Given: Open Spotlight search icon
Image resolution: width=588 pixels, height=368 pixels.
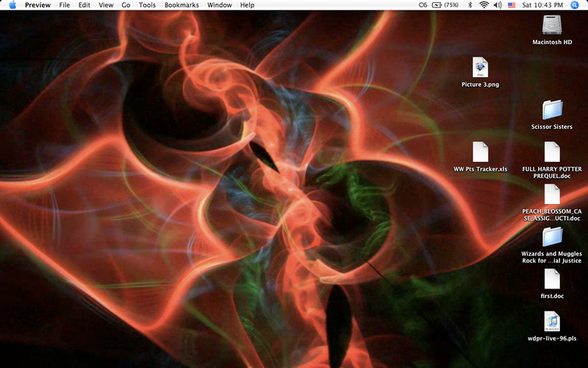Looking at the screenshot, I should 575,5.
